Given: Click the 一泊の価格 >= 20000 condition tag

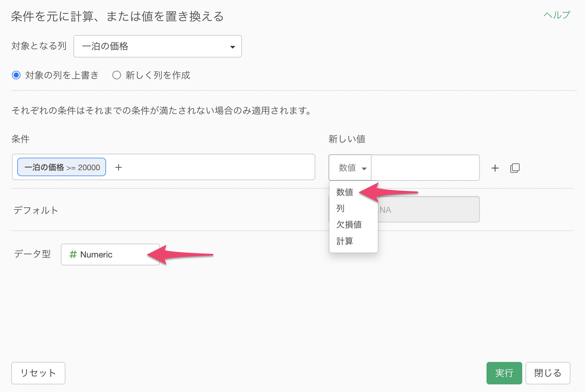Looking at the screenshot, I should (x=62, y=167).
